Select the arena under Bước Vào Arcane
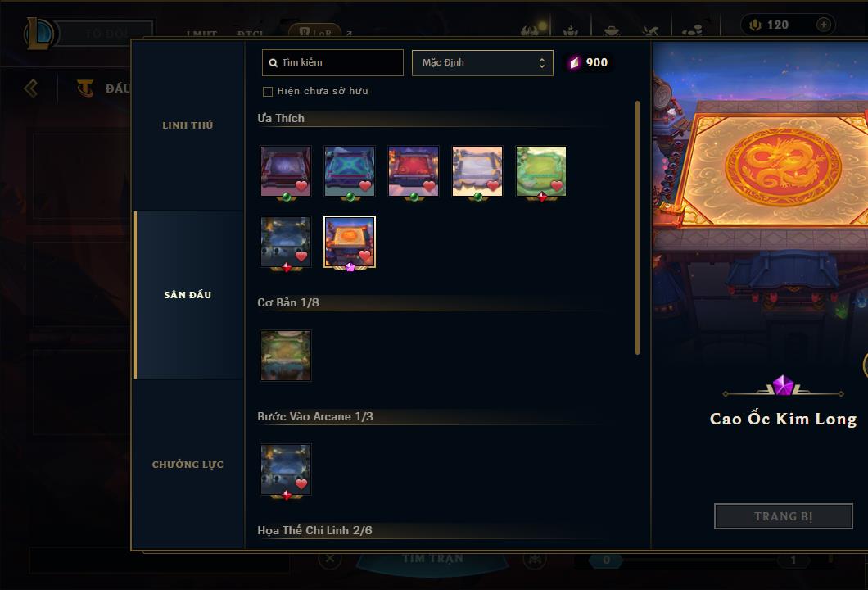Screen dimensions: 868x590 tap(286, 470)
